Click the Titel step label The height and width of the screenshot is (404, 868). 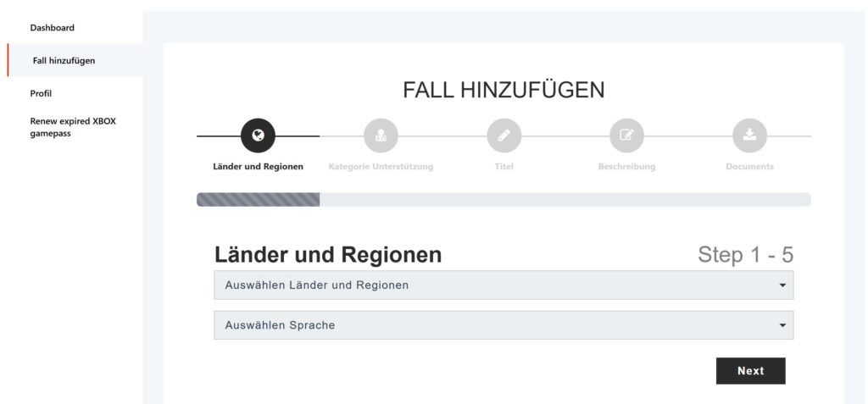[x=504, y=167]
